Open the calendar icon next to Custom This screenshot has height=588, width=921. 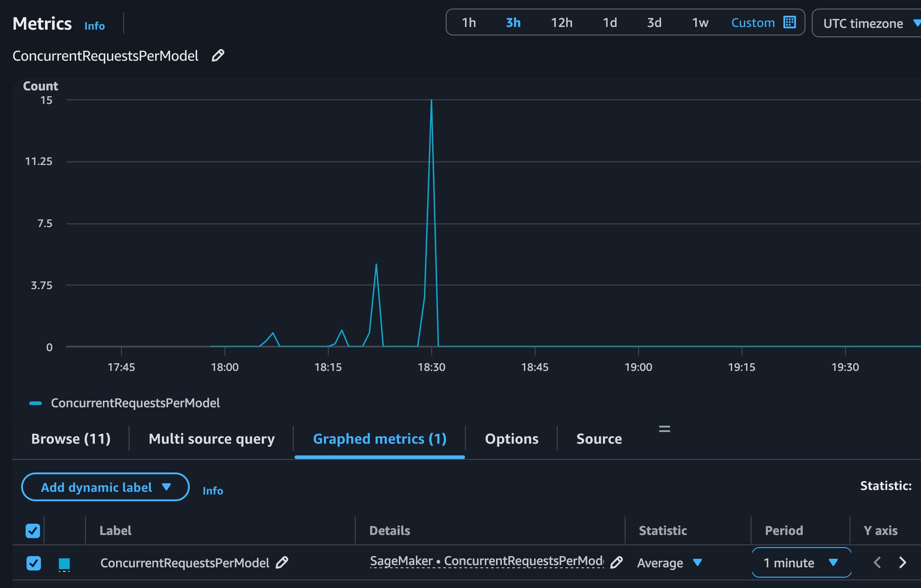789,22
